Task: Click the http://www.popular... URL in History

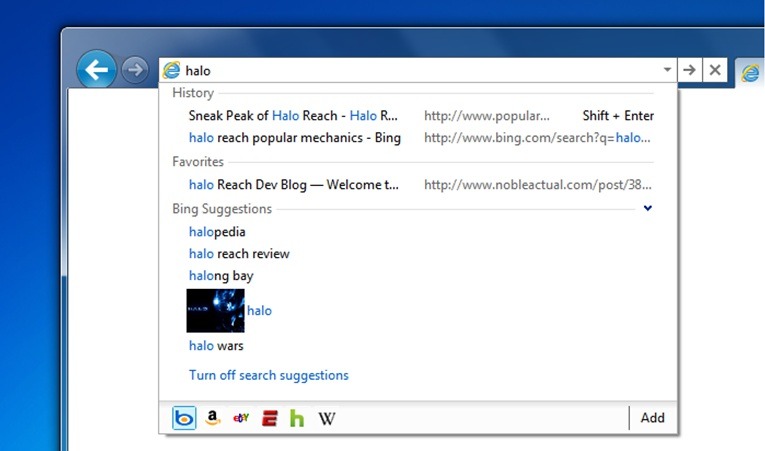Action: [x=486, y=116]
